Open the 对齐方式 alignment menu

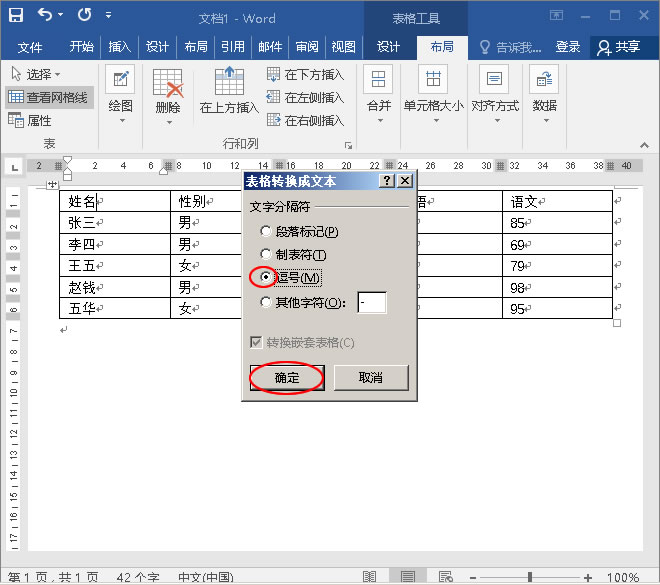point(495,95)
